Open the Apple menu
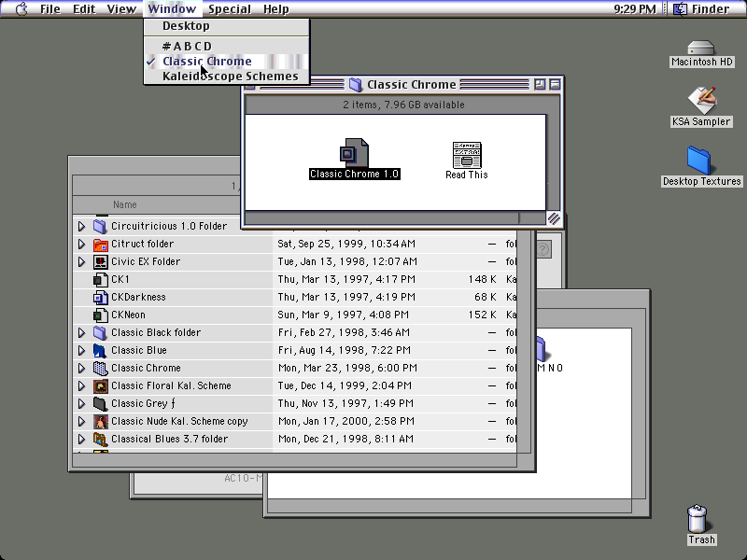The image size is (747, 560). 21,9
